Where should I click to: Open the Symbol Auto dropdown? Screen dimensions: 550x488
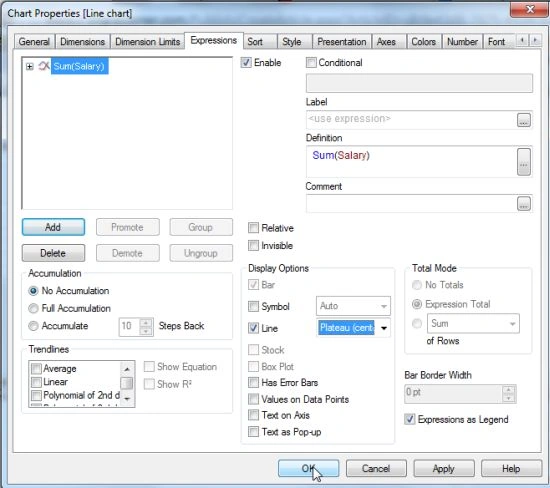click(x=354, y=306)
